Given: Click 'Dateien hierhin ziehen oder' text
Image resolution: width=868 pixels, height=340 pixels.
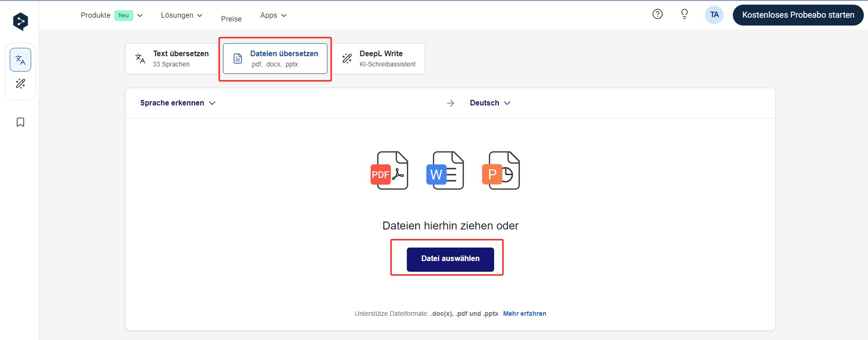Looking at the screenshot, I should pyautogui.click(x=450, y=226).
